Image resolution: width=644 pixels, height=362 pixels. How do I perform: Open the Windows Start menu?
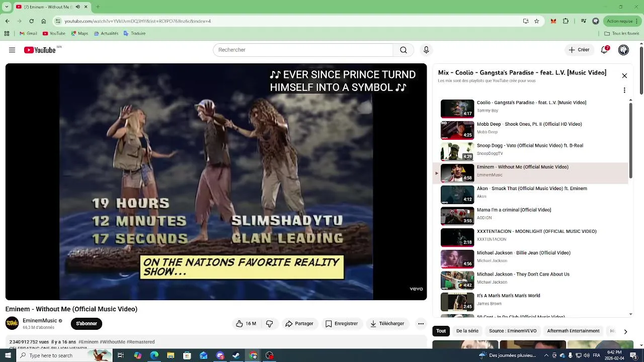click(8, 355)
